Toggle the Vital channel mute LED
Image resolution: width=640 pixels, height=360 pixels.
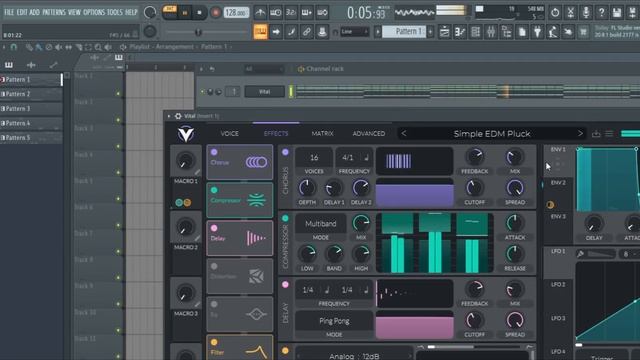202,92
